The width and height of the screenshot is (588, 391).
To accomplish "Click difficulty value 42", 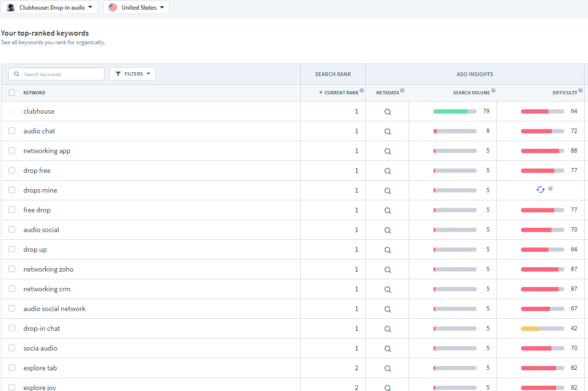I will tap(574, 328).
